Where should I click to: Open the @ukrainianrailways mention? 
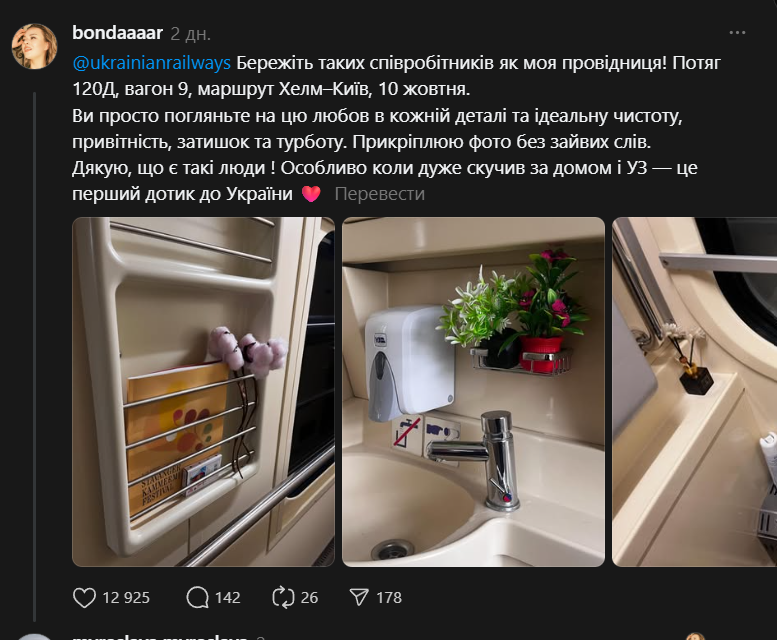click(152, 63)
